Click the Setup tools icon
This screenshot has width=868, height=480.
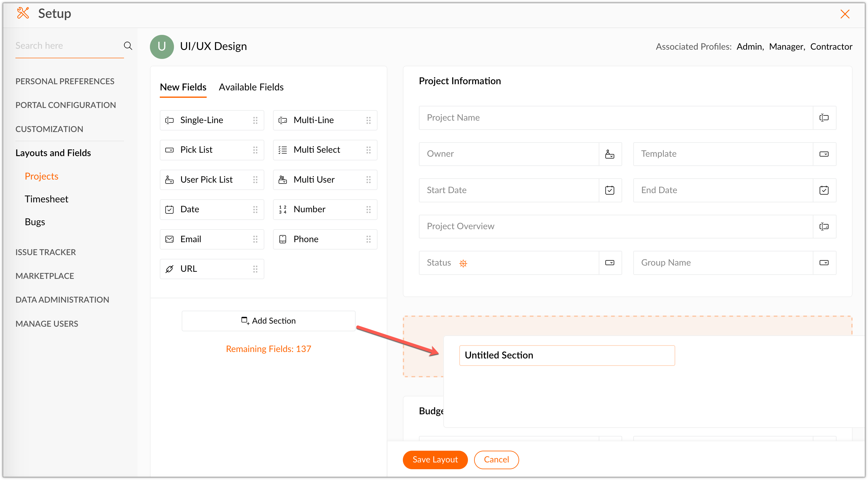pyautogui.click(x=23, y=14)
